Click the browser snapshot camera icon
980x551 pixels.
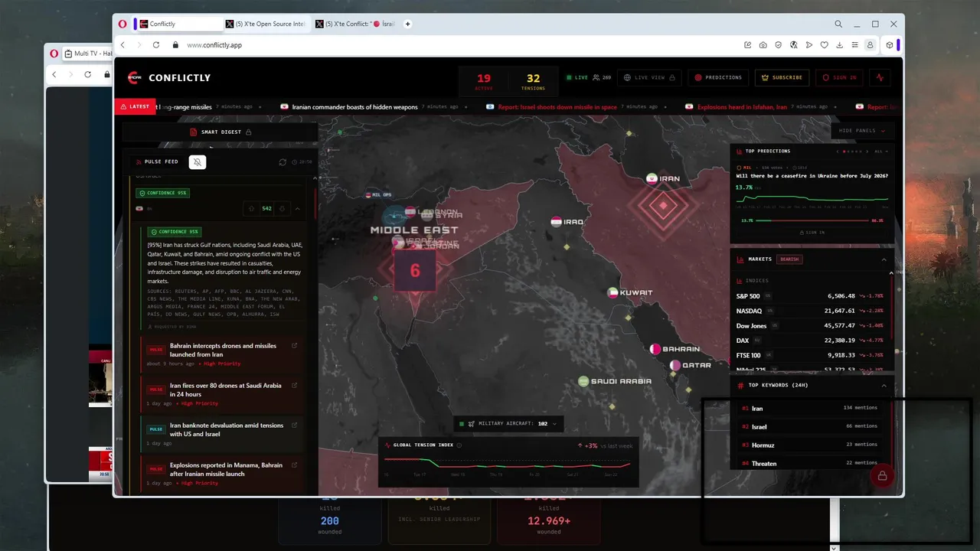[x=763, y=45]
